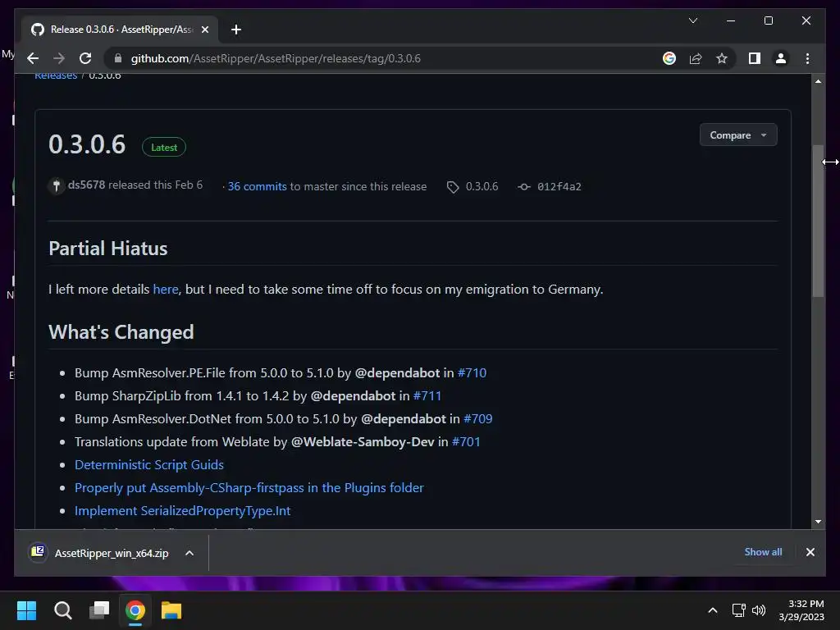Open volume control in tray
This screenshot has width=840, height=630.
(759, 610)
